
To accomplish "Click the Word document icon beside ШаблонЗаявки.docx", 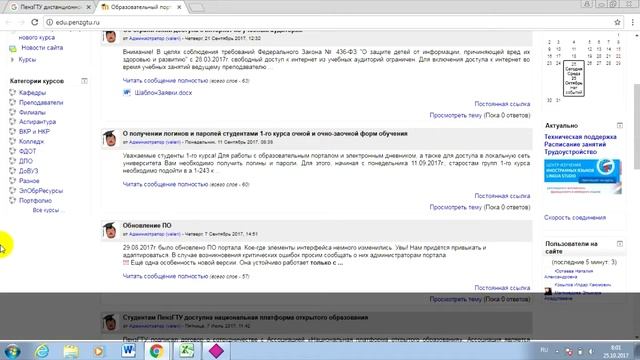I will point(127,93).
